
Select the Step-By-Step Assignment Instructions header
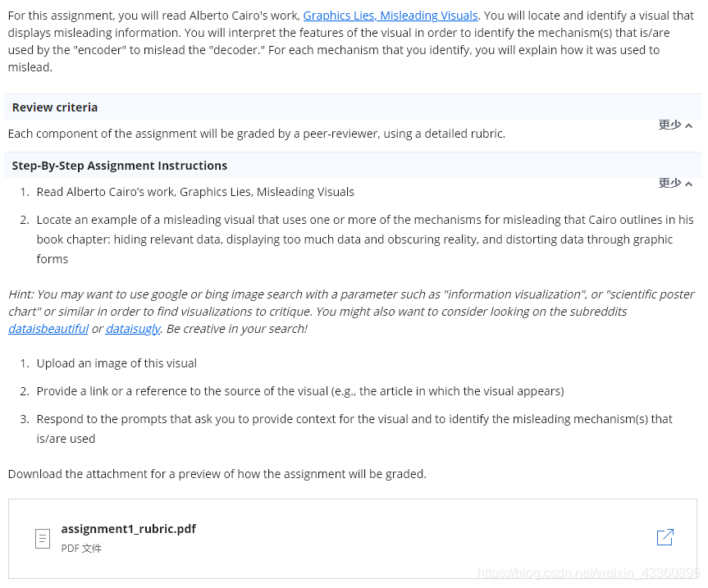point(119,165)
